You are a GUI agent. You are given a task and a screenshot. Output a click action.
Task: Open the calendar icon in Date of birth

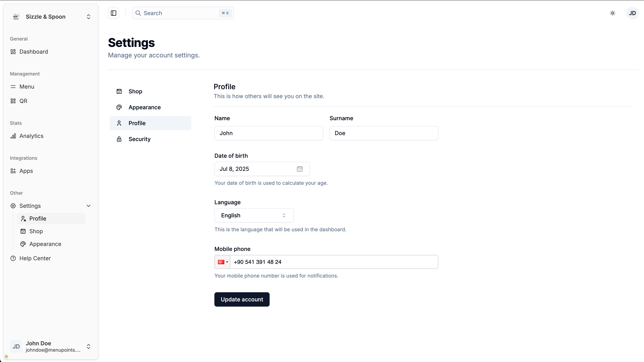[300, 169]
